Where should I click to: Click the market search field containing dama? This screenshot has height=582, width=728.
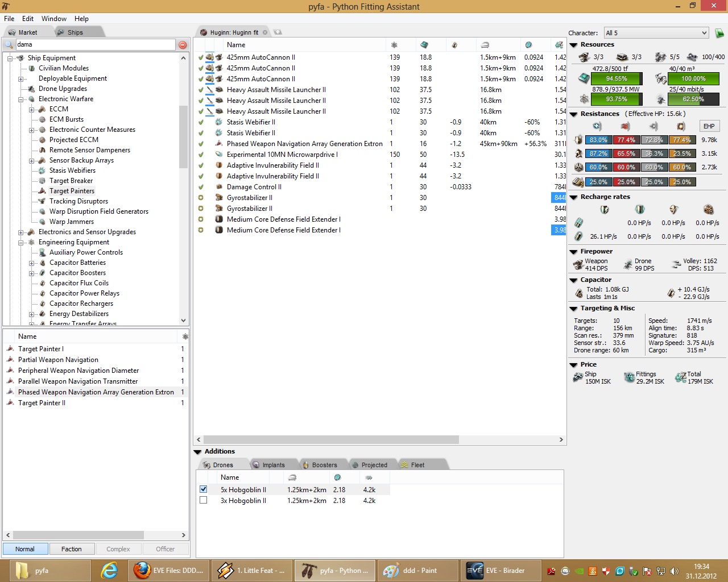point(95,44)
